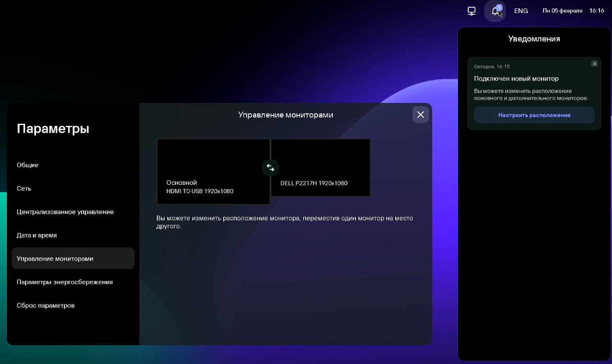Click the notification bell icon
The image size is (612, 364).
tap(494, 11)
